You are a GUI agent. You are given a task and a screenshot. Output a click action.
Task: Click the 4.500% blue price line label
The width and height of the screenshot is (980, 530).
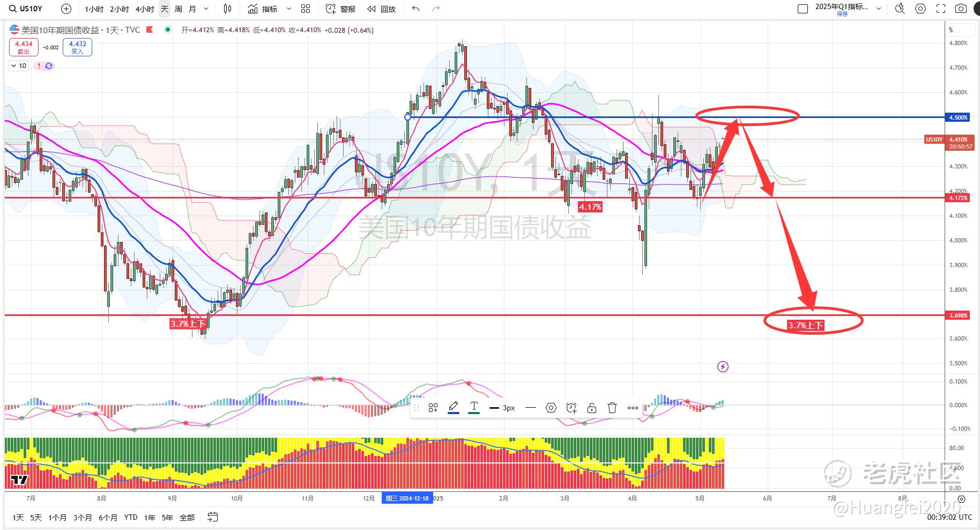[x=959, y=117]
